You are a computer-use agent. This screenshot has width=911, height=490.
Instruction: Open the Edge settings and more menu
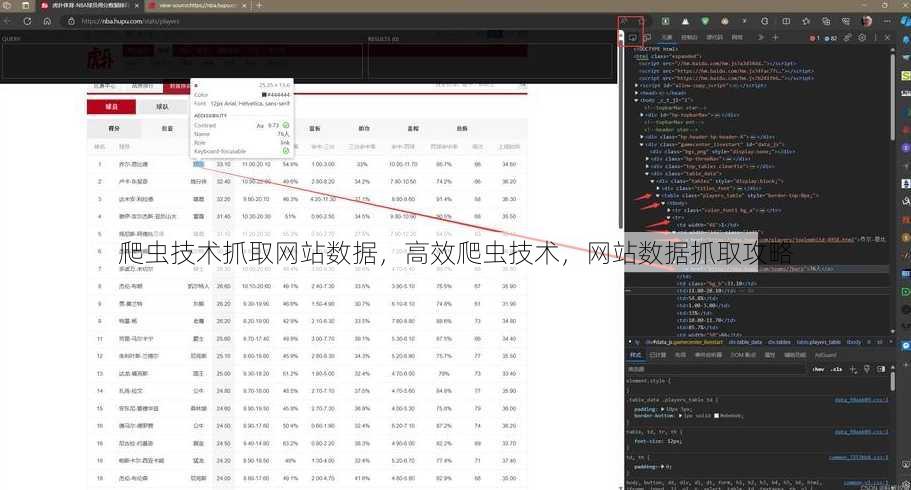[887, 21]
